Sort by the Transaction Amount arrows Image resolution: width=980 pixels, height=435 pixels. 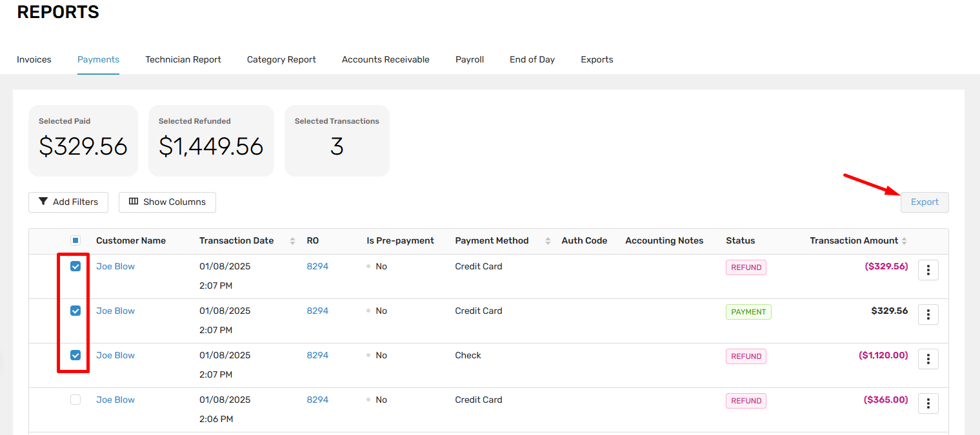(904, 241)
